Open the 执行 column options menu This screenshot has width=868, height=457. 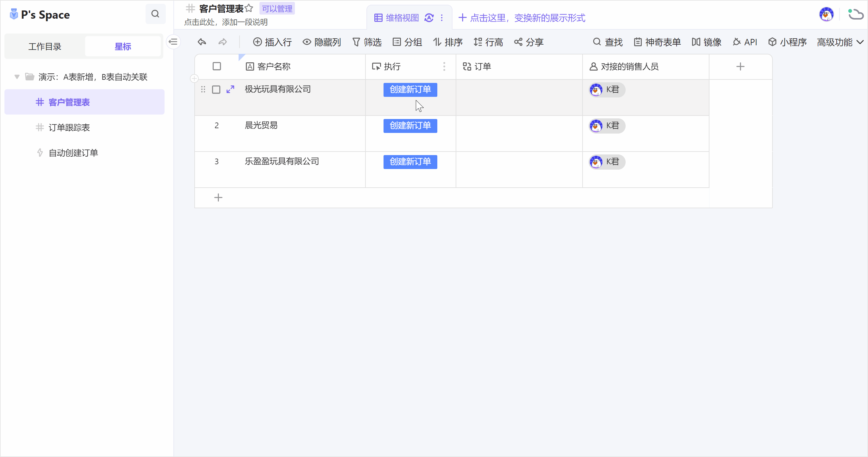tap(445, 67)
